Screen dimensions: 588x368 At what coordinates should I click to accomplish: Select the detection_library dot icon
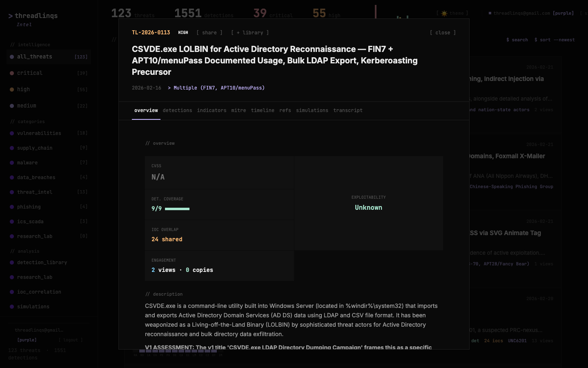click(x=12, y=262)
